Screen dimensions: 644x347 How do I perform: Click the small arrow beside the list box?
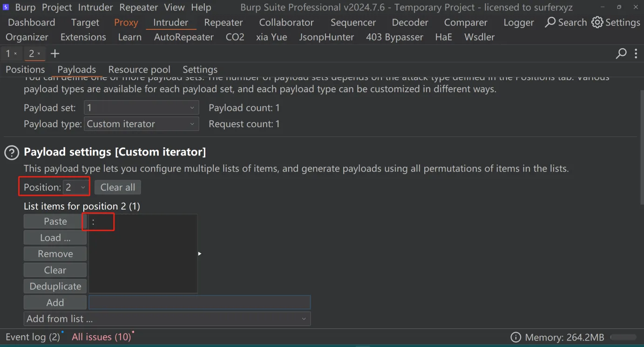click(x=200, y=254)
